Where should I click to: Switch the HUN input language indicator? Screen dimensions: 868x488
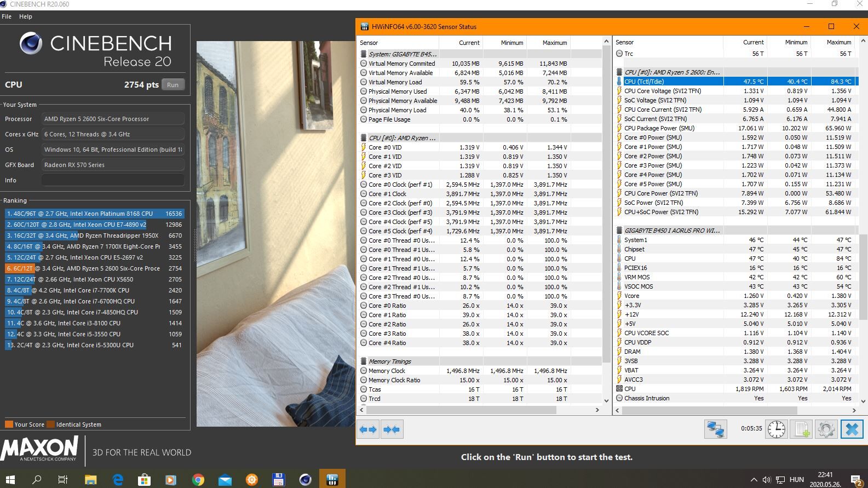click(x=797, y=480)
